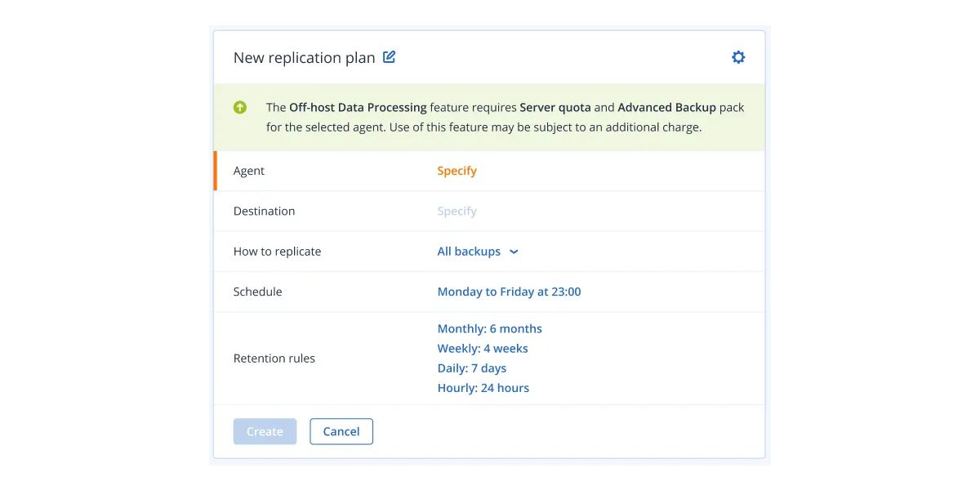Screen dimensions: 980x490
Task: Click the orange Specify agent link
Action: [457, 171]
